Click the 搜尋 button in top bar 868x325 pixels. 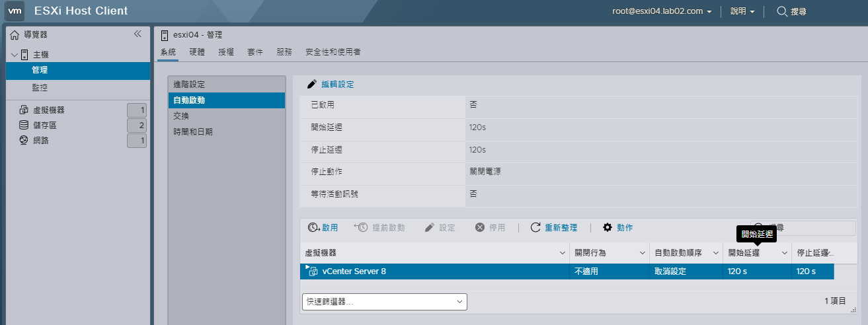[791, 11]
